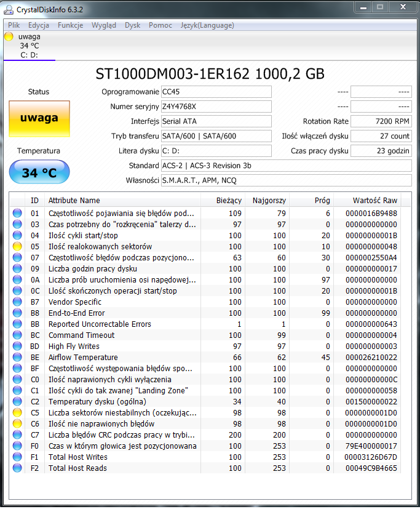
Task: Click the blue status icon for High Fly Writes
Action: (x=17, y=346)
